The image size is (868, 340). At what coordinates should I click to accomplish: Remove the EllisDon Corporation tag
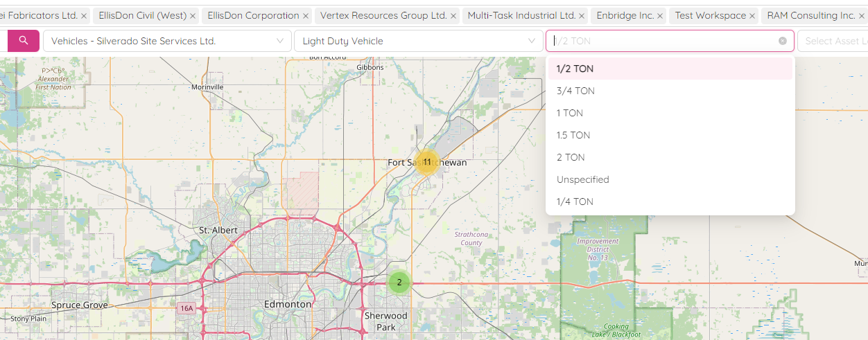coord(306,15)
